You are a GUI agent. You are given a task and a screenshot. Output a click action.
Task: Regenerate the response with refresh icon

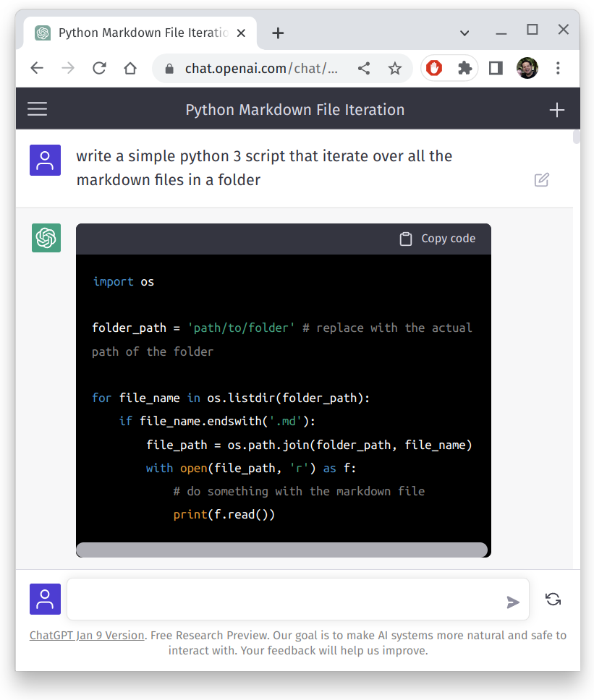553,599
